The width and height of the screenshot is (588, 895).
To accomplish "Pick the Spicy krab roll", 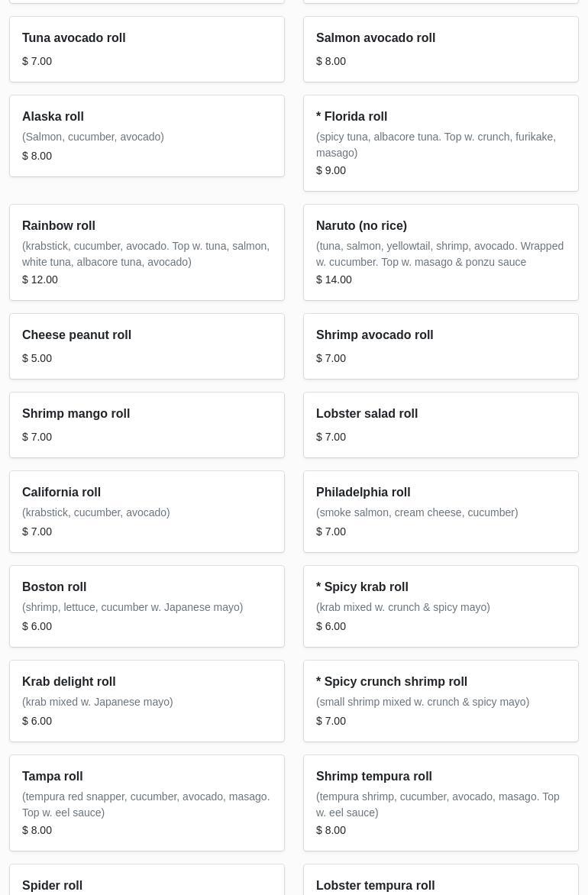I will (x=441, y=606).
